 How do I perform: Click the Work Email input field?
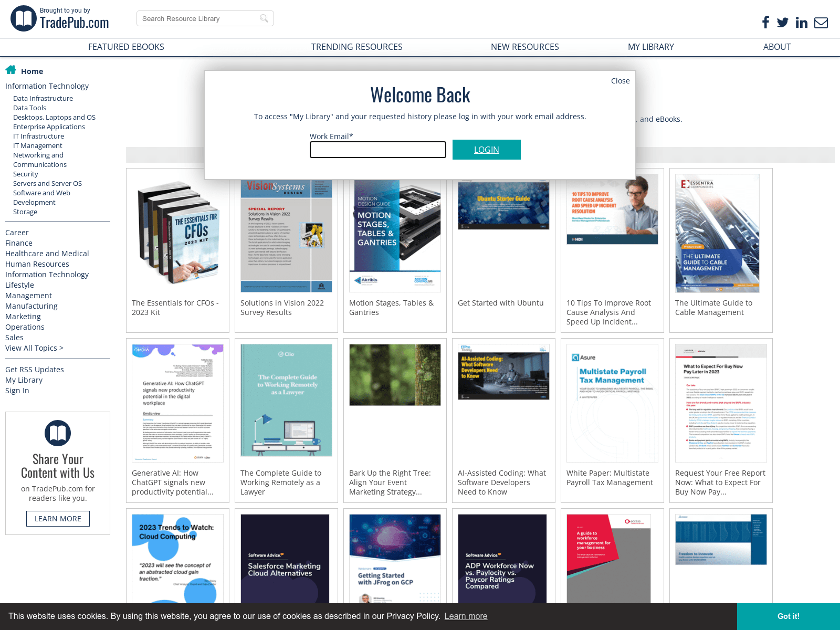(x=378, y=150)
